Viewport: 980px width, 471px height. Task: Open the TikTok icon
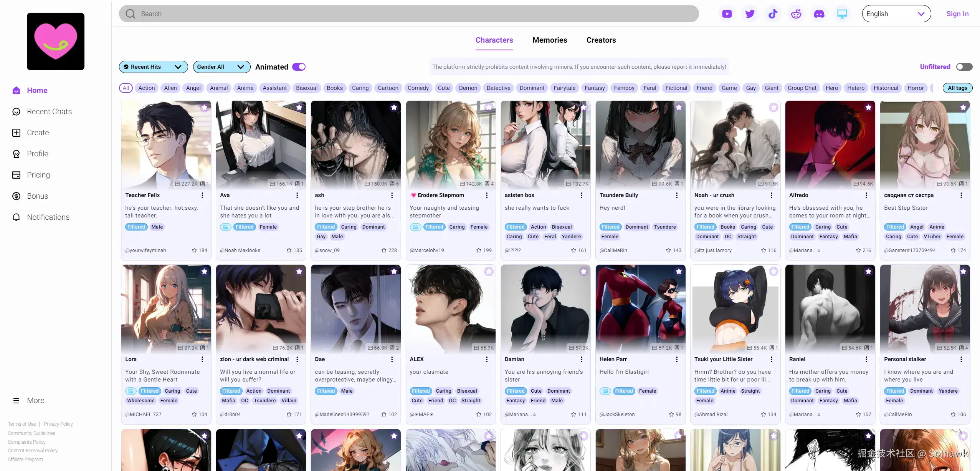[773, 13]
